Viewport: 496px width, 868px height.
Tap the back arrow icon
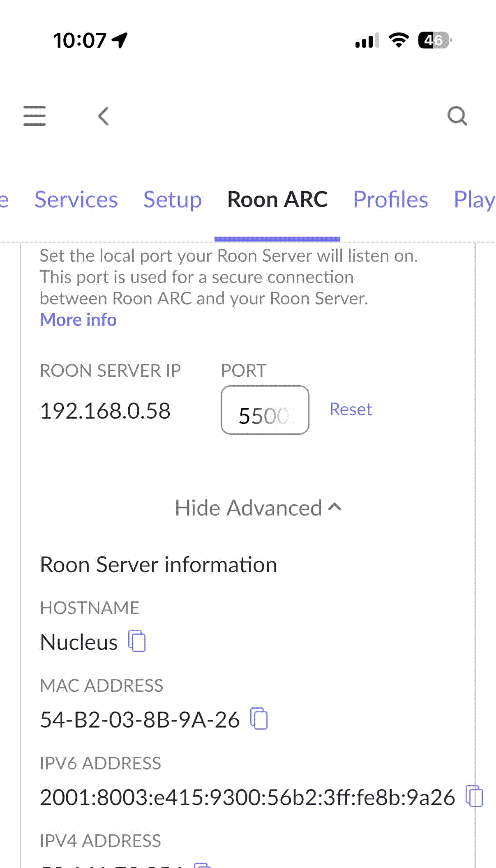click(x=104, y=116)
